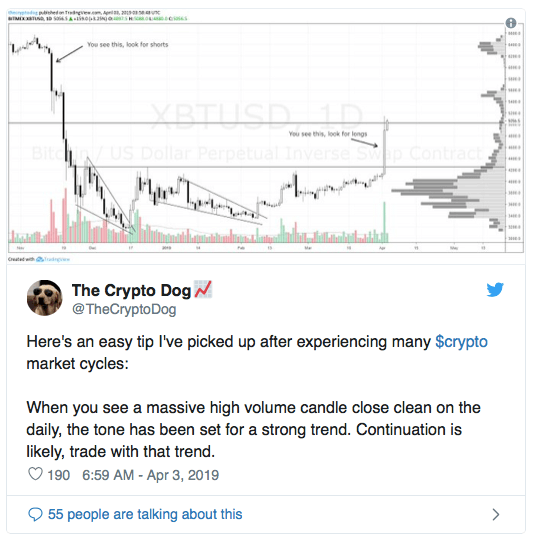This screenshot has width=535, height=542.
Task: Click the info icon on the chart
Action: click(x=510, y=23)
